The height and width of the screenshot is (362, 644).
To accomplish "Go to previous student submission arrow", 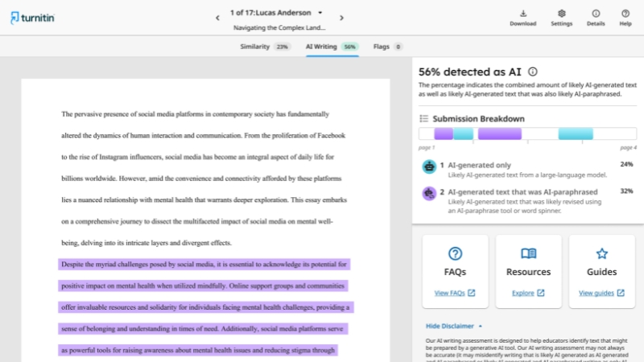I will (217, 18).
